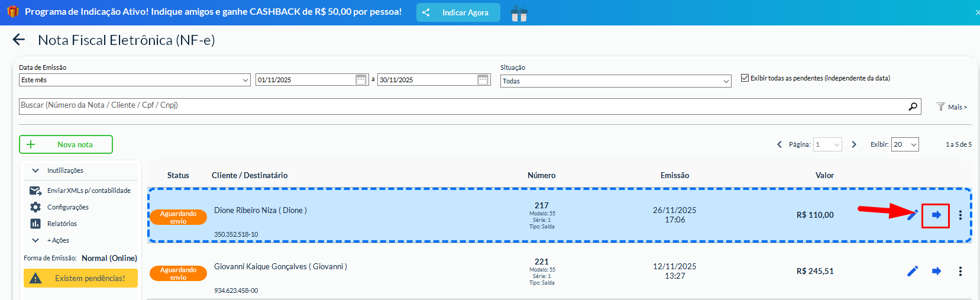Open 'Enviar XMLs p/ contabilidade' in the sidebar

pyautogui.click(x=89, y=191)
